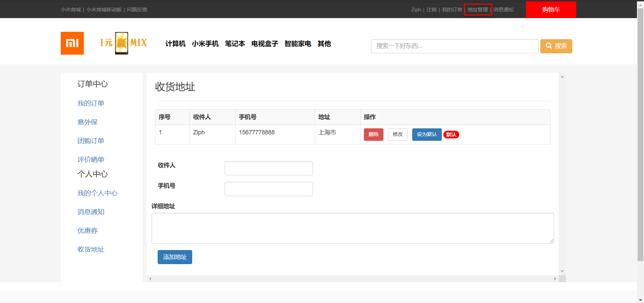Open 我的订单 in top bar
Image resolution: width=644 pixels, height=303 pixels.
[452, 10]
